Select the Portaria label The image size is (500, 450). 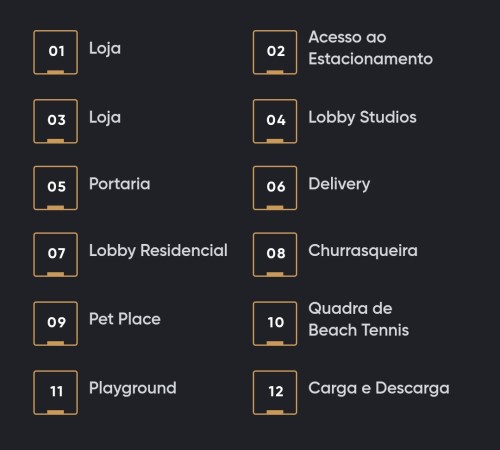click(120, 184)
